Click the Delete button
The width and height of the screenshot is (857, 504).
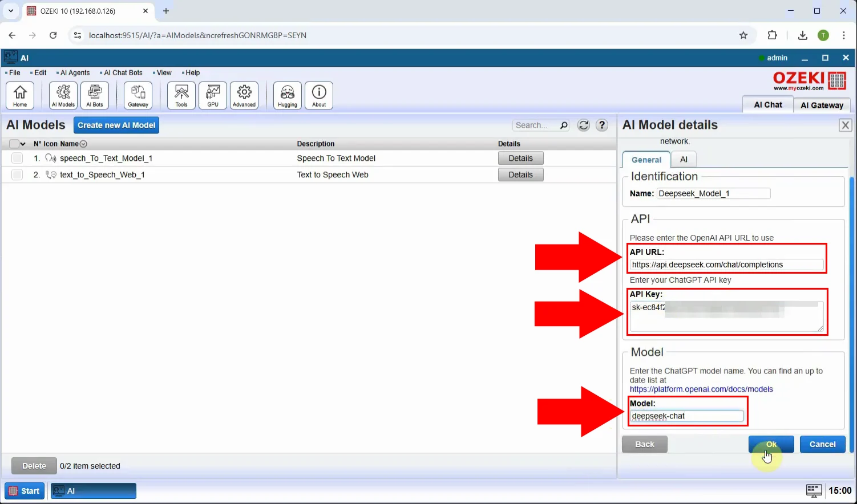coord(34,466)
